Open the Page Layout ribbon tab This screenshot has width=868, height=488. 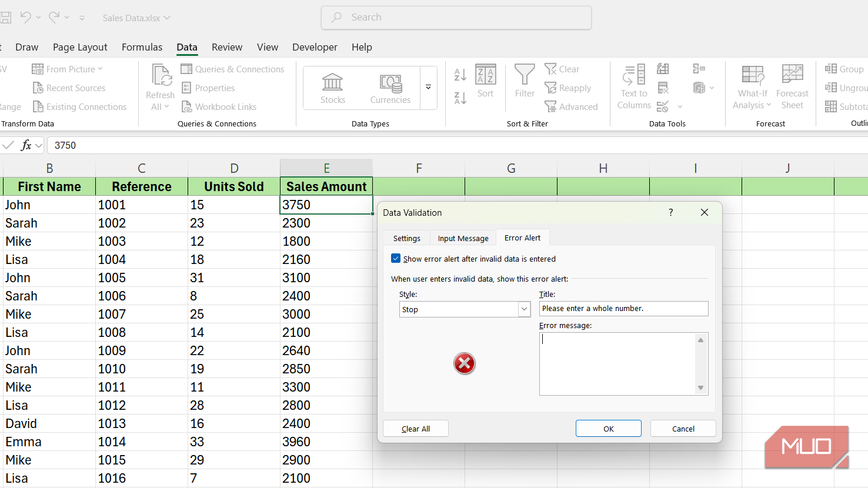[80, 47]
